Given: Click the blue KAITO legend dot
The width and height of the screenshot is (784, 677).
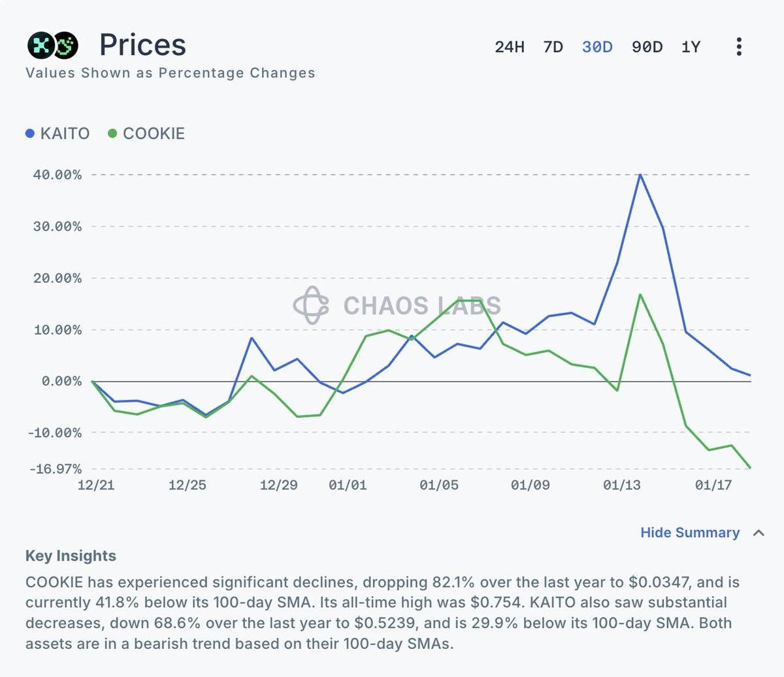Looking at the screenshot, I should click(29, 133).
